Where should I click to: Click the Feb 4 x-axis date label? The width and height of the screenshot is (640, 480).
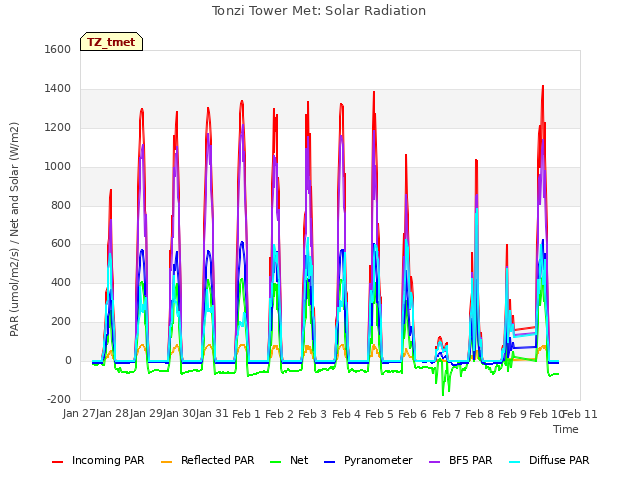346,415
